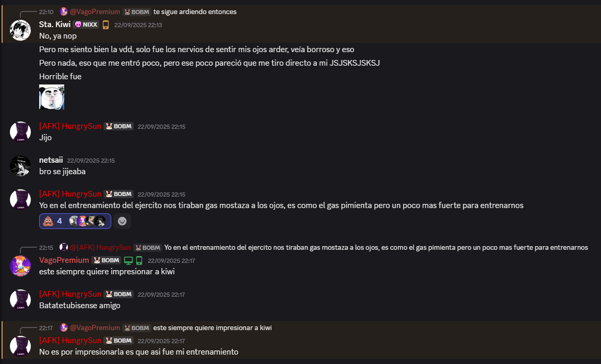Click VagoPremium's green desktop status icon
601x364 pixels.
[x=128, y=261]
